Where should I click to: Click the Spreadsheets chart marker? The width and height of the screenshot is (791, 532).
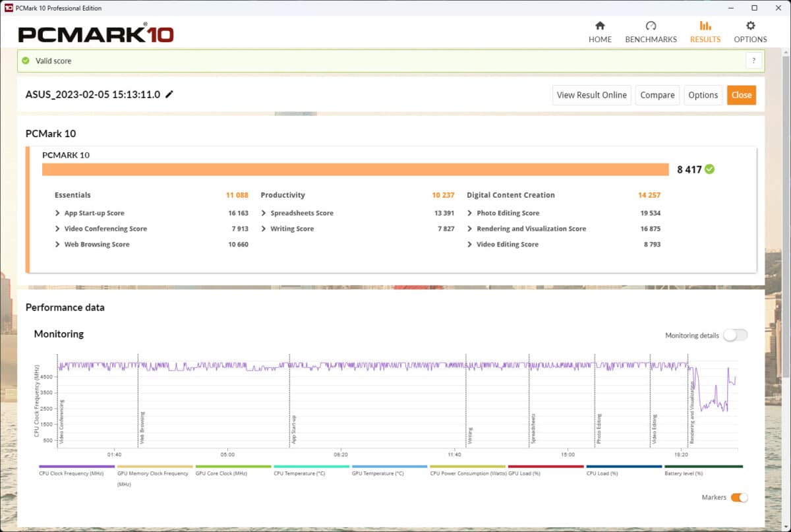click(533, 429)
